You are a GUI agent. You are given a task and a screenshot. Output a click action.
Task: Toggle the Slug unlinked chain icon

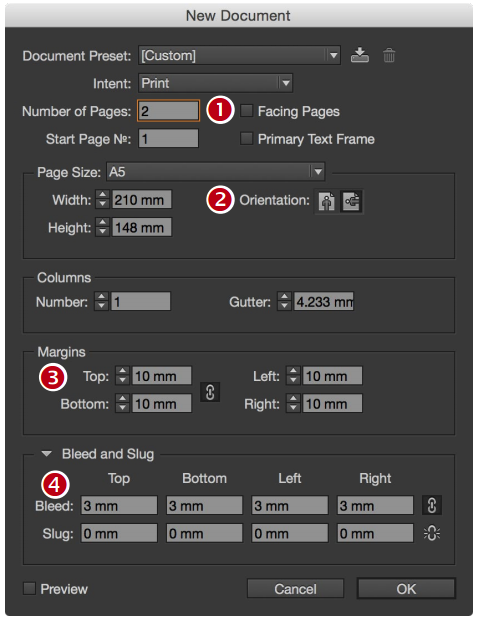[431, 533]
